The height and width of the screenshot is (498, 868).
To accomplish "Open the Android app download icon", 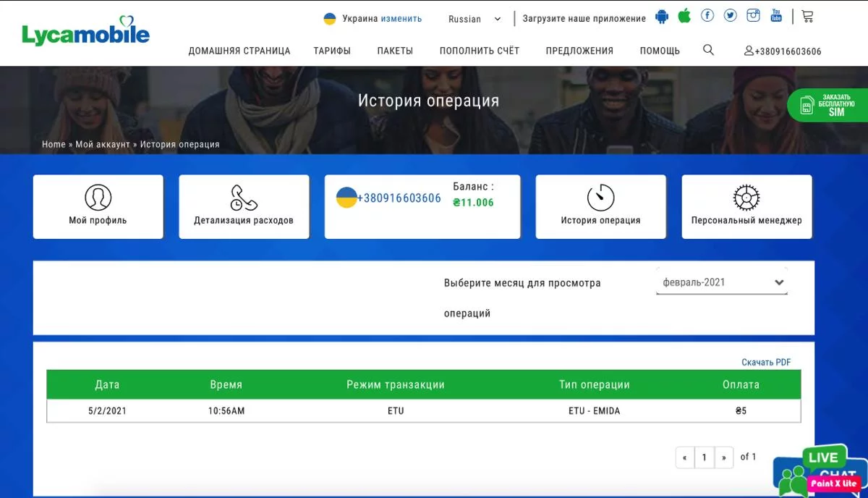I will (662, 17).
